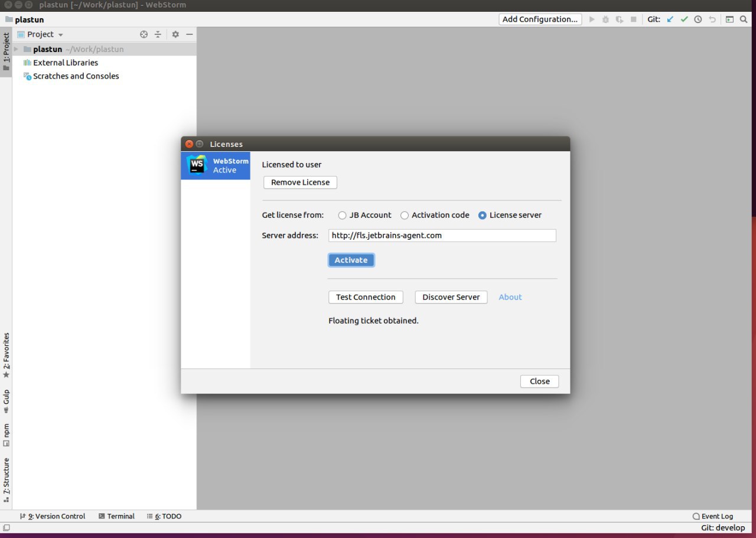Open the Gulp side tab
Screen dimensions: 756x538
coord(6,401)
